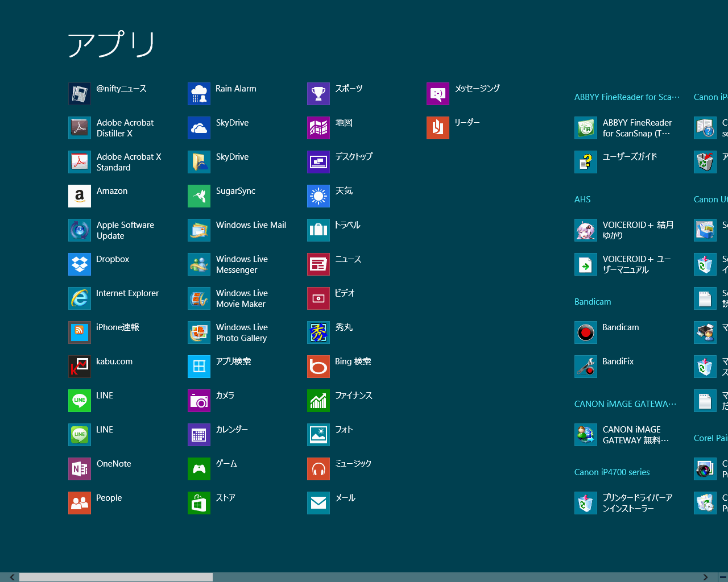Click the AHS group heading
Screen dimensions: 728x582
[x=582, y=199]
